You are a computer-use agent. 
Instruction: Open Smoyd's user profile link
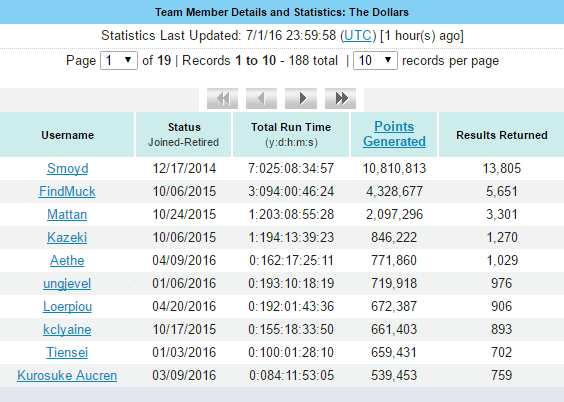click(x=68, y=168)
